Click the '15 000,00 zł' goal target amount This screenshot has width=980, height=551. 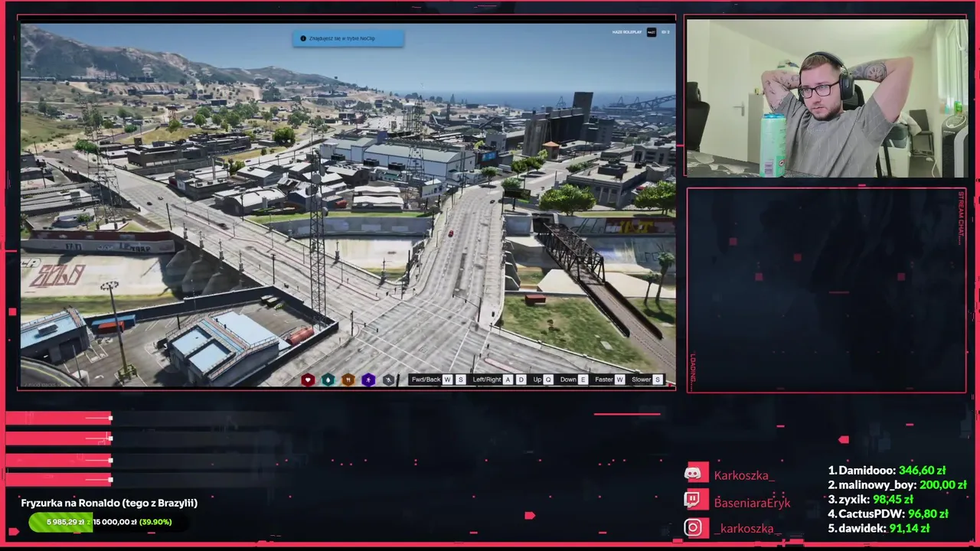click(115, 522)
